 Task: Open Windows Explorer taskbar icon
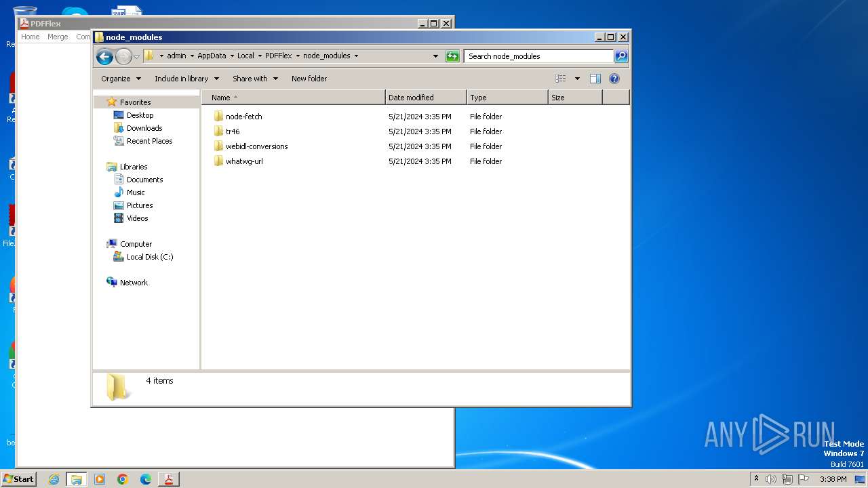[x=77, y=479]
